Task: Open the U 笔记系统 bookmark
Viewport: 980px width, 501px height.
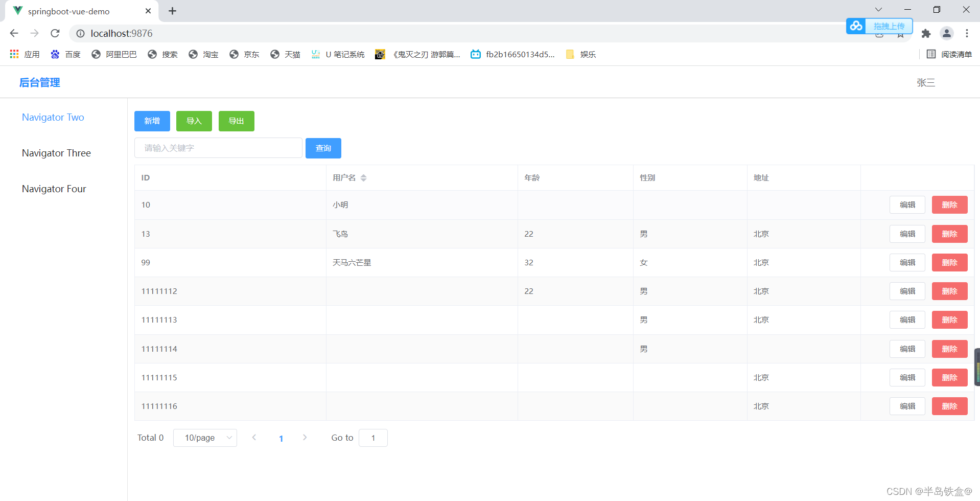Action: (338, 54)
